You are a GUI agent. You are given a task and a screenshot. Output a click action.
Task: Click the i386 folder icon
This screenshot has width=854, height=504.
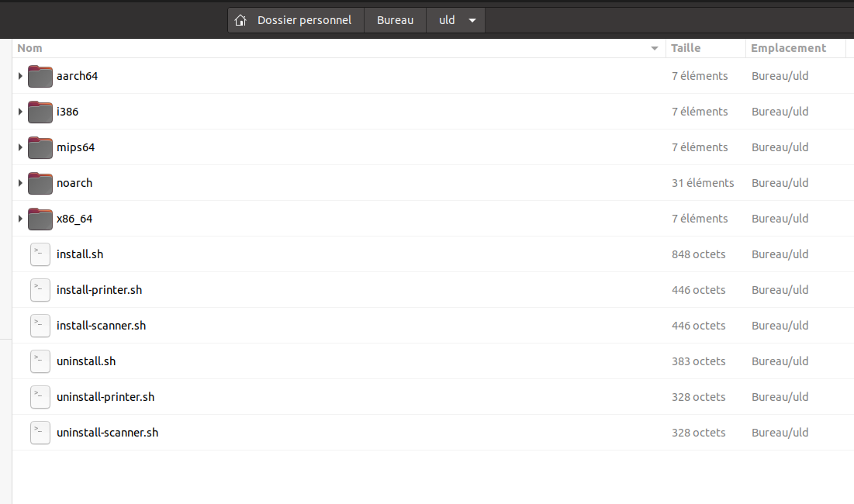point(40,112)
